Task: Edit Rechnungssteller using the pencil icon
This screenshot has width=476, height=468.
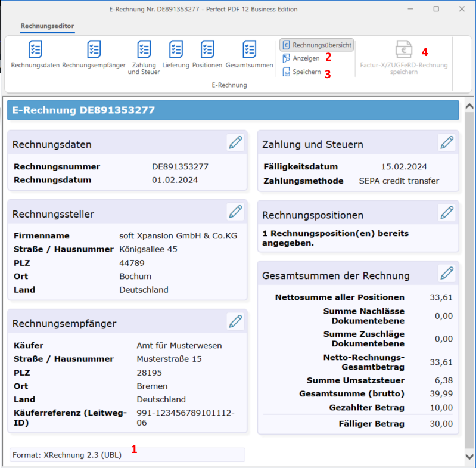Action: click(235, 212)
